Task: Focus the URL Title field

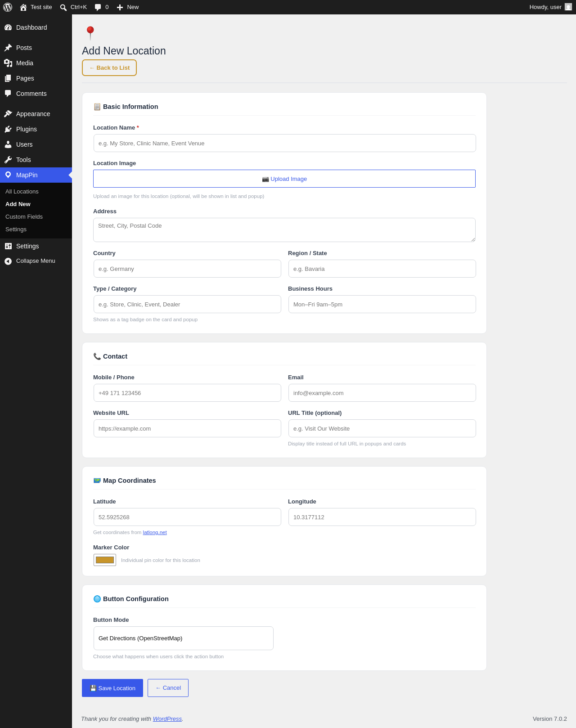Action: (382, 428)
